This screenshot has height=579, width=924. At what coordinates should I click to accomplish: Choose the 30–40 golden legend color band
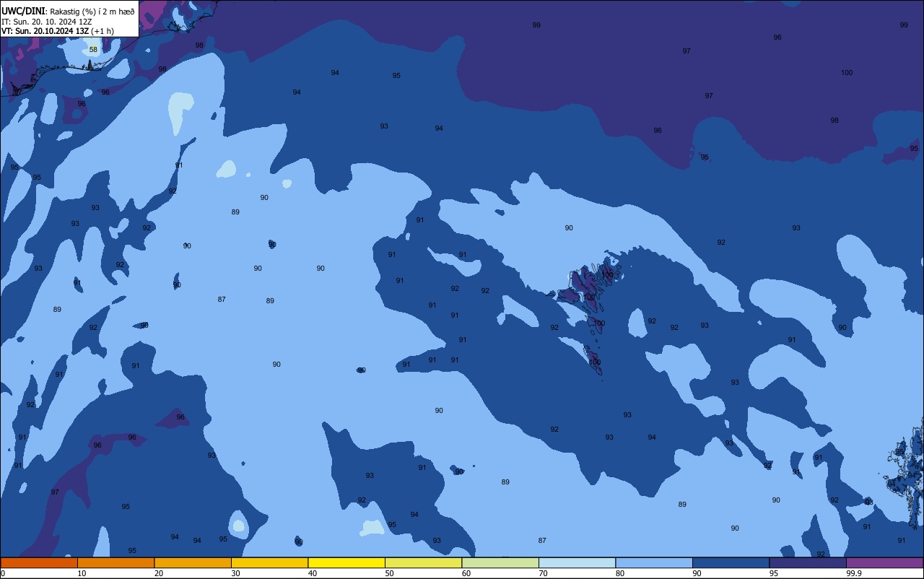pos(269,562)
